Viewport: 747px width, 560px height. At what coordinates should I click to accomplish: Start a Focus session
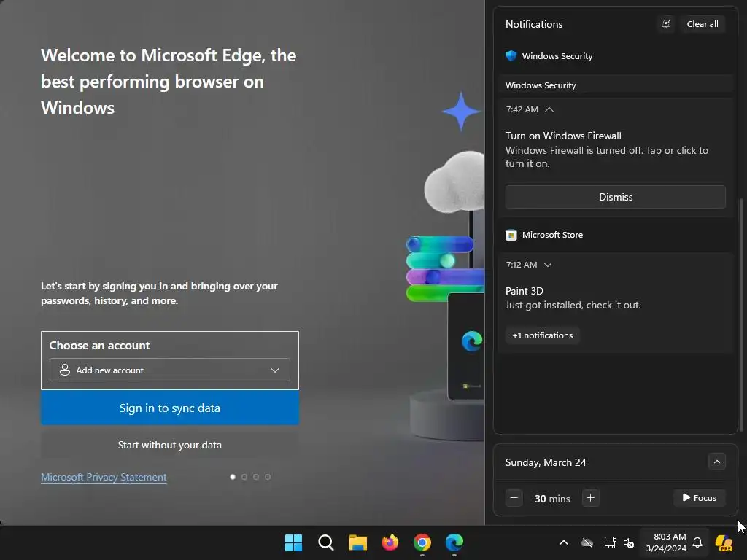[699, 498]
